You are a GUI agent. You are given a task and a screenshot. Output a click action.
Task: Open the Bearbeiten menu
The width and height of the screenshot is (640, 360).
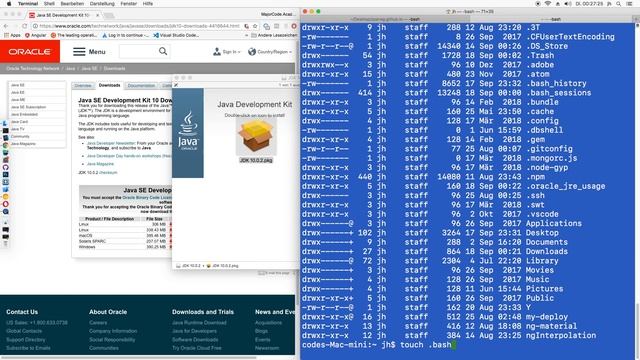tap(72, 4)
